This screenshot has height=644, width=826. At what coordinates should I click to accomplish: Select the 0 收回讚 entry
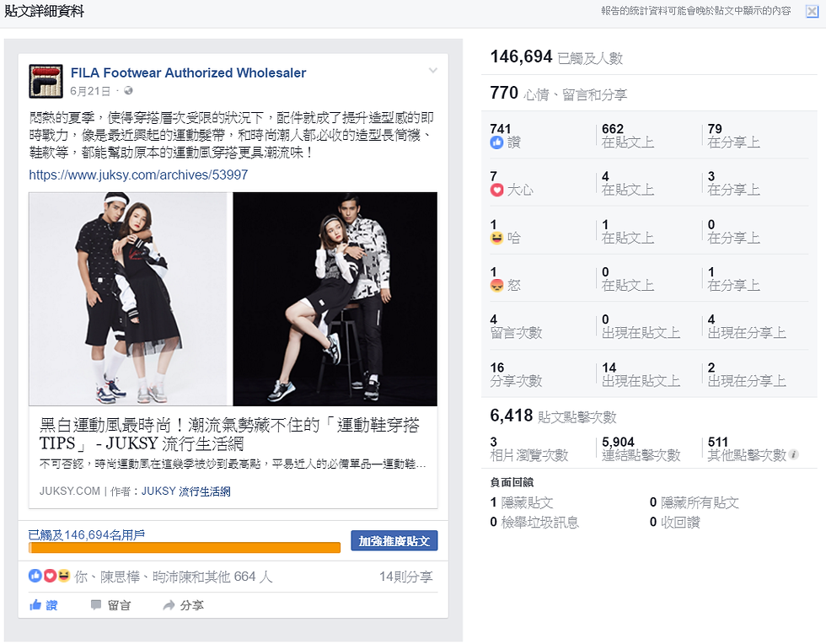tap(675, 523)
